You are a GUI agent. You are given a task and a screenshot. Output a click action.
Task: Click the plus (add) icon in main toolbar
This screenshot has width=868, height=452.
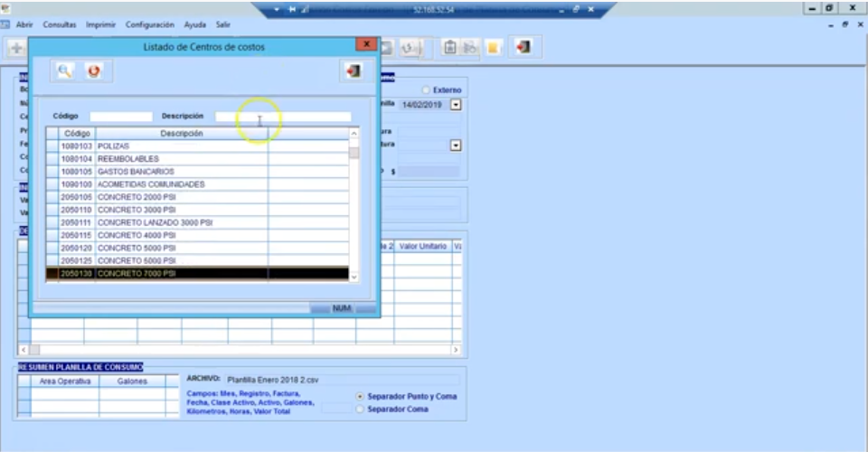[x=16, y=48]
